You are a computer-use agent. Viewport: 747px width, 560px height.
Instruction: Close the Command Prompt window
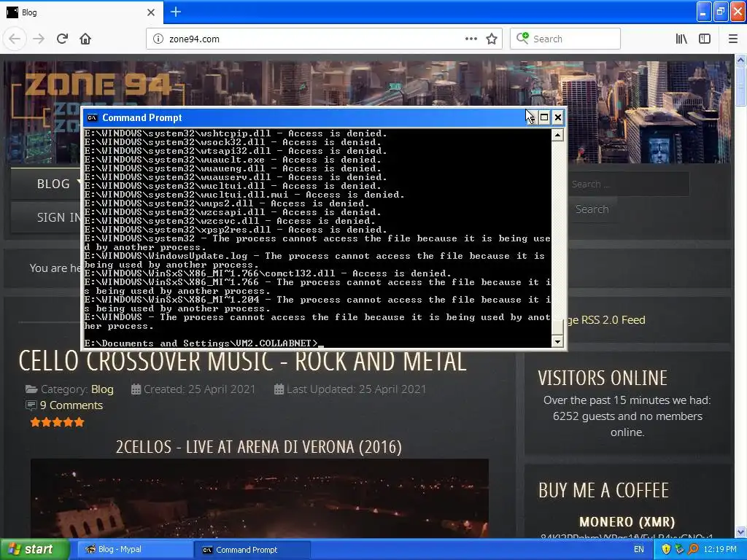(x=558, y=117)
